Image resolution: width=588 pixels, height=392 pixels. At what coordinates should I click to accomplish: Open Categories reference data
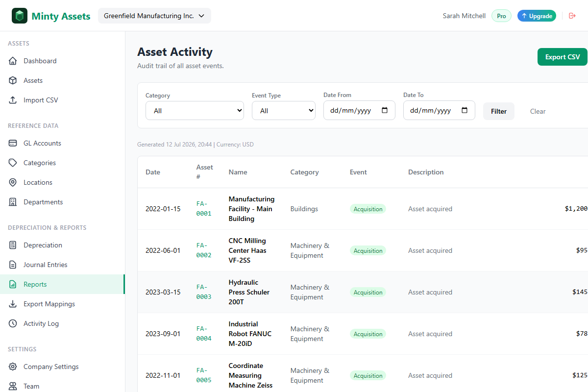tap(63, 163)
